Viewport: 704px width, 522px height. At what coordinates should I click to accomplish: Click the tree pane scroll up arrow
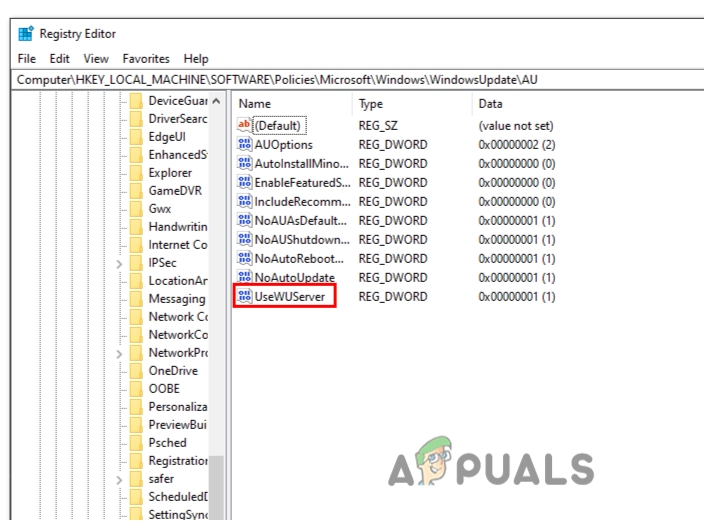pos(216,101)
